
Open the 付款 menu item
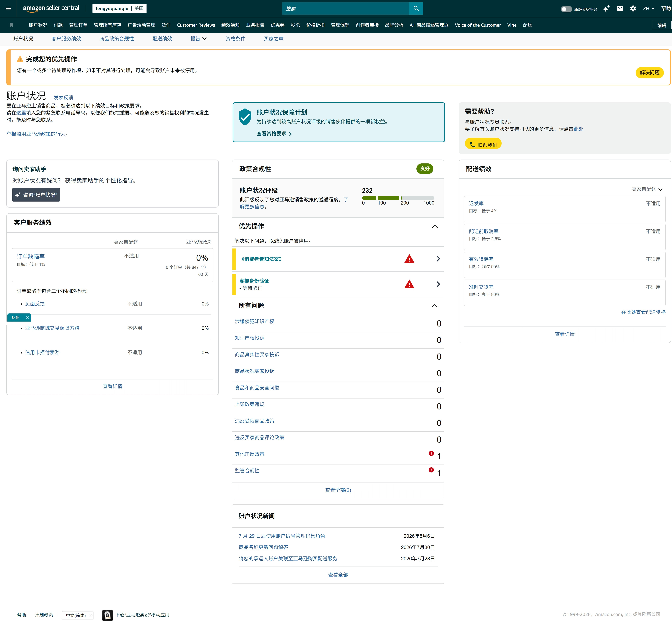pos(58,25)
